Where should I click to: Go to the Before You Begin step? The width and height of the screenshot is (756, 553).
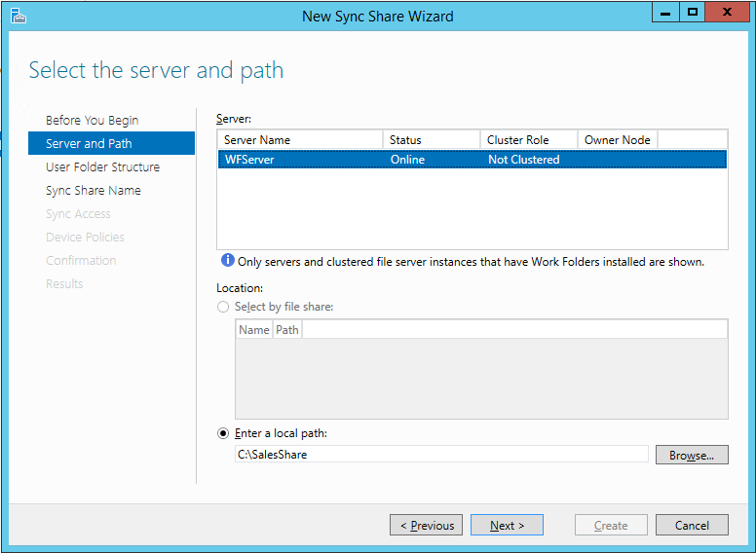(93, 120)
